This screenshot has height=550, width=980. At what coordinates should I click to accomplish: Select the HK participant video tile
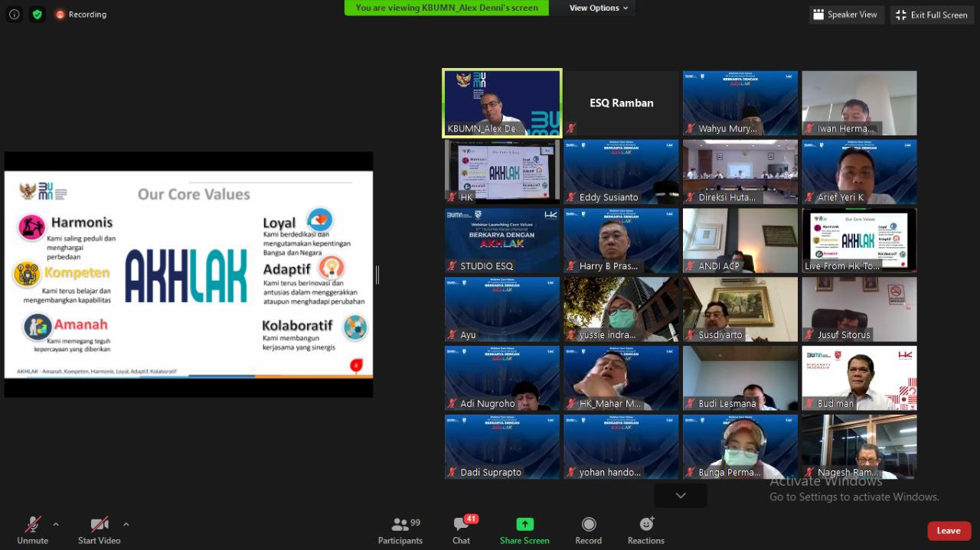pos(502,172)
